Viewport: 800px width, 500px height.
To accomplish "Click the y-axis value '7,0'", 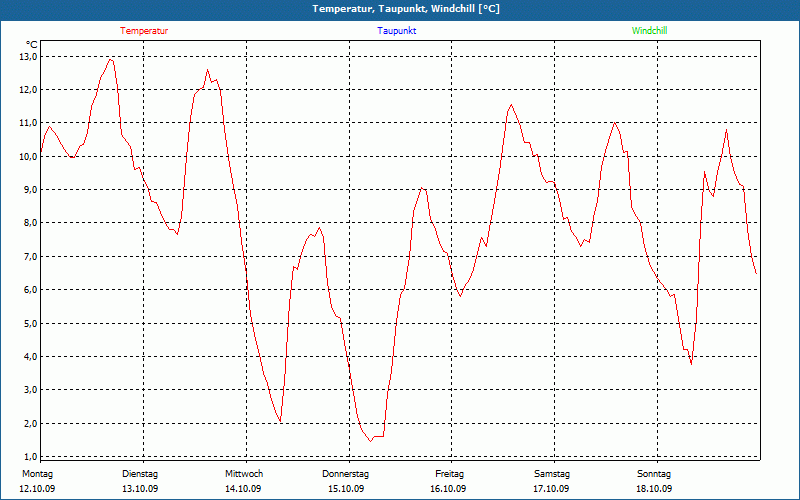I will click(x=30, y=257).
